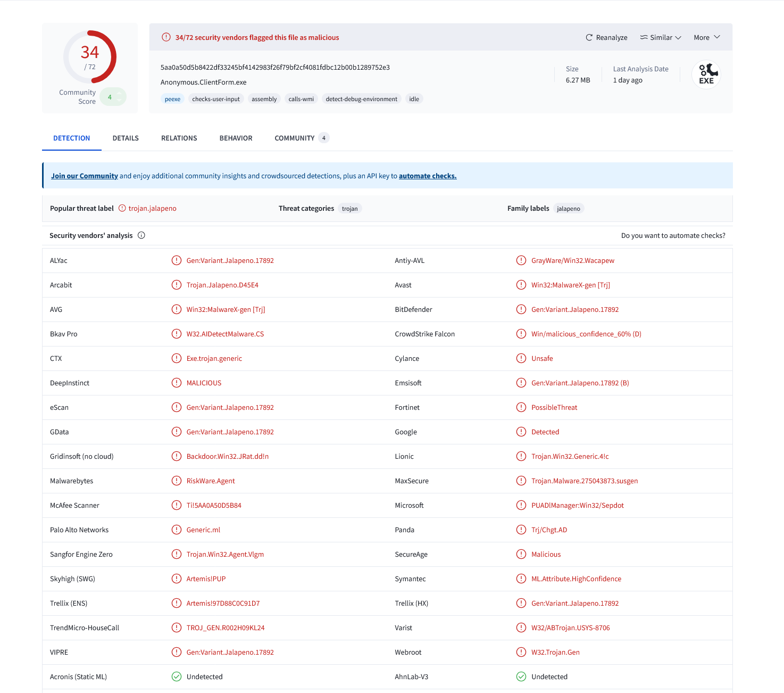Click the CTX detection alert icon
This screenshot has height=693, width=784.
177,358
